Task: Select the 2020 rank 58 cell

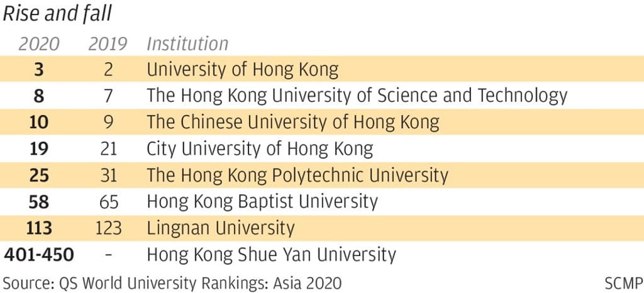Action: coord(39,201)
